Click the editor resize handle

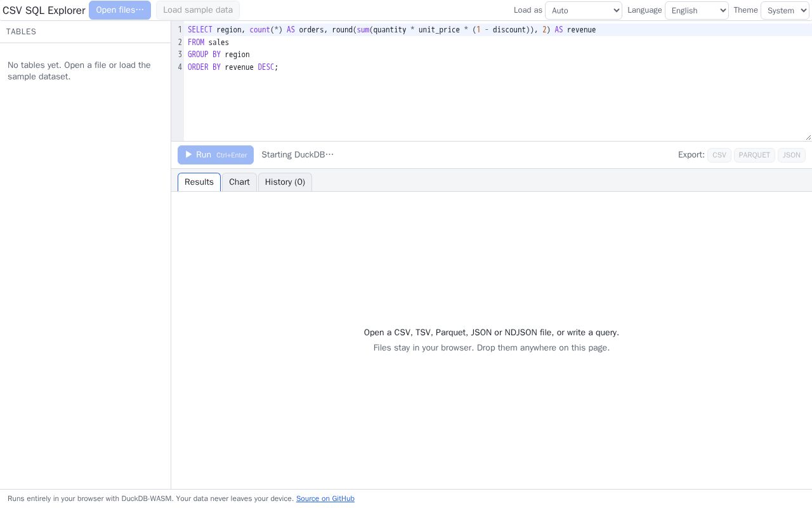click(808, 137)
